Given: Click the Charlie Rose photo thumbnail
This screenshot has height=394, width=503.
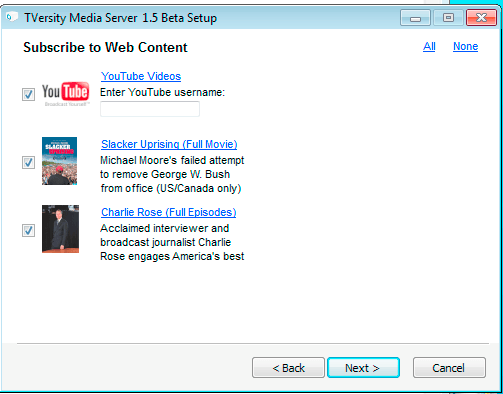Looking at the screenshot, I should pyautogui.click(x=60, y=229).
